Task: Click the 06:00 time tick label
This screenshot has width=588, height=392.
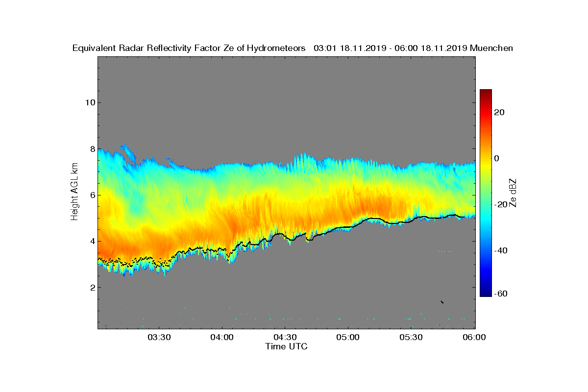Action: (474, 338)
